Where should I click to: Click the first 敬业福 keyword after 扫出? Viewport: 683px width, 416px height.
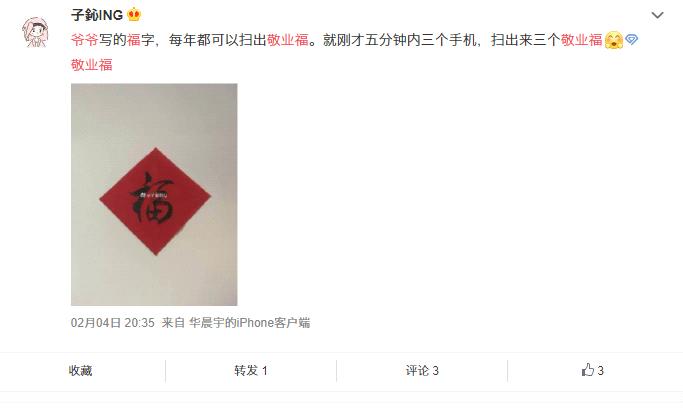point(287,40)
